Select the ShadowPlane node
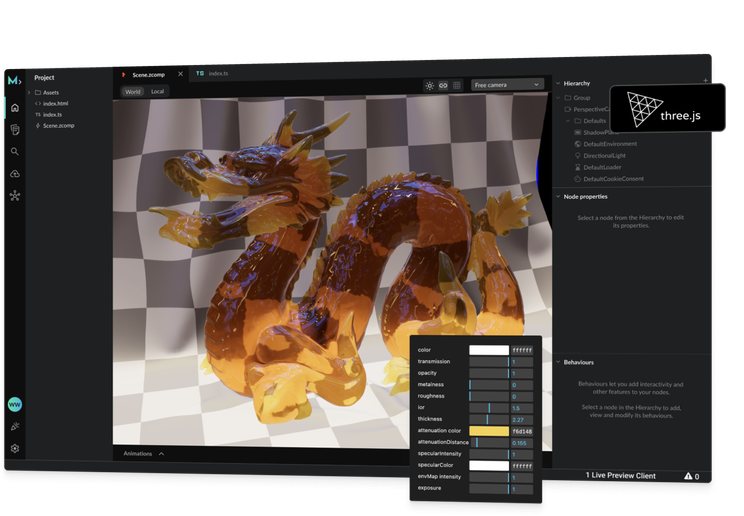 600,132
